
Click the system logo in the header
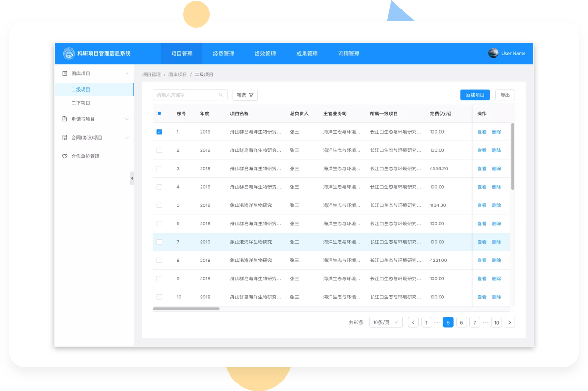pyautogui.click(x=69, y=54)
